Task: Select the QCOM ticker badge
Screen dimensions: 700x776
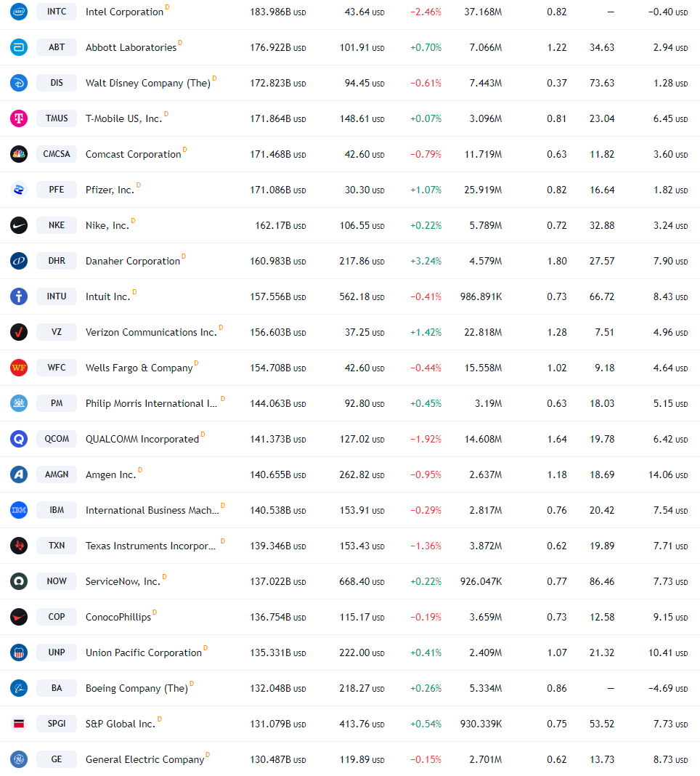Action: point(57,439)
